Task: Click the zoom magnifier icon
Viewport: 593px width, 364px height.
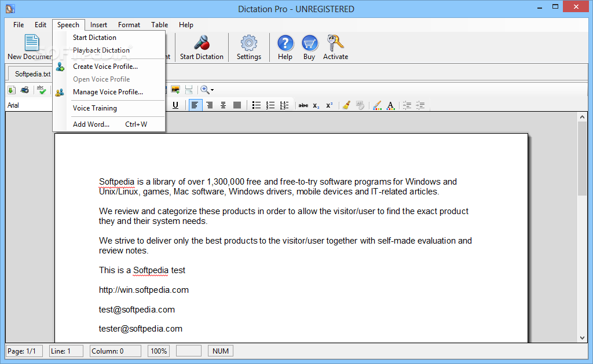Action: 204,90
